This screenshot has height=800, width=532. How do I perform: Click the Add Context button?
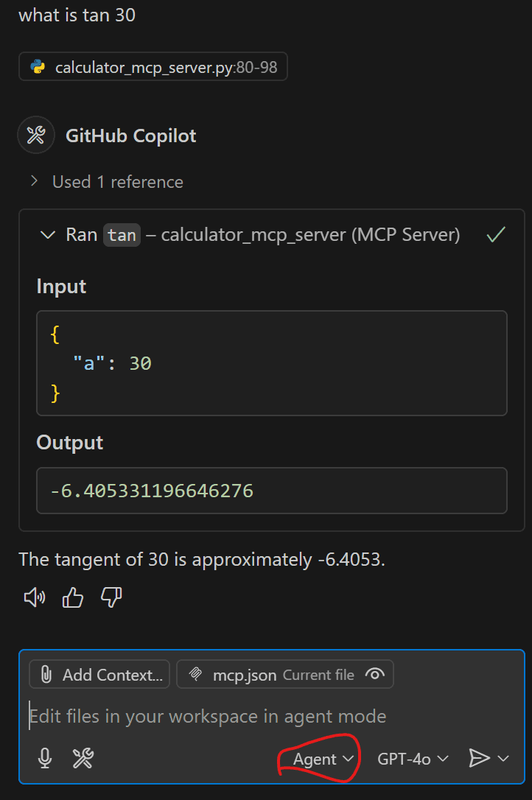point(99,673)
